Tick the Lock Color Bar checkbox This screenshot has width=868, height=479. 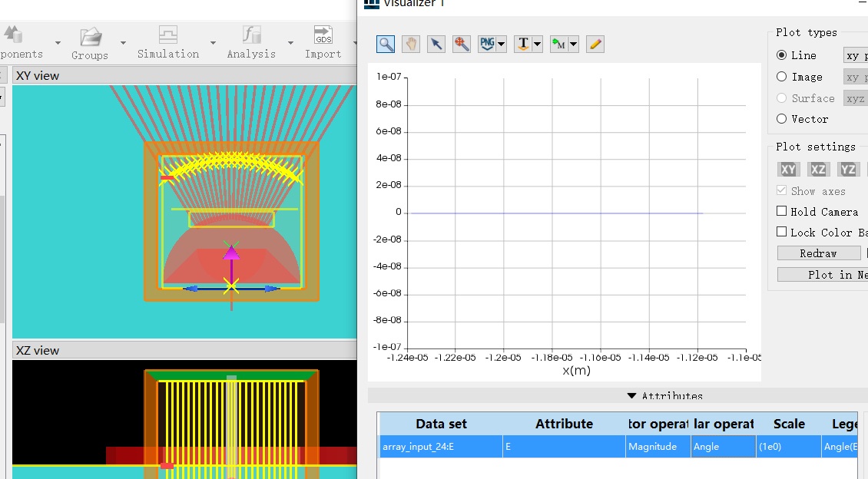pyautogui.click(x=782, y=232)
